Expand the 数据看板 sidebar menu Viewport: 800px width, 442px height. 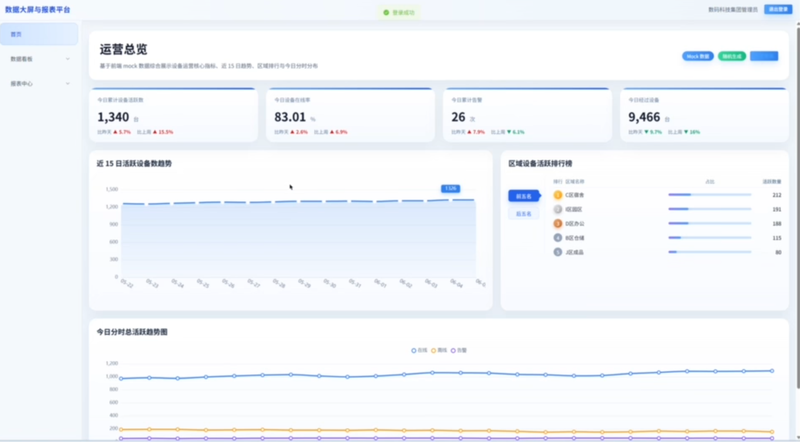pos(39,59)
